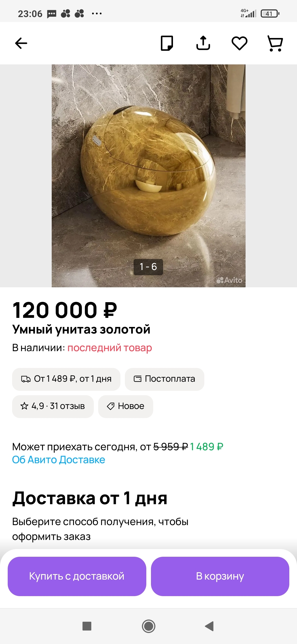The height and width of the screenshot is (644, 297).
Task: Tap the back arrow icon
Action: click(x=21, y=43)
